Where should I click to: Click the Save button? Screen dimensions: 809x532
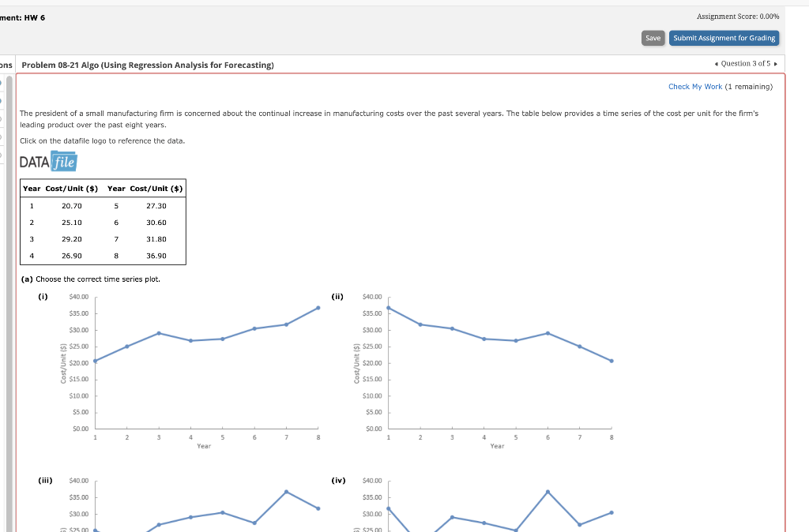(653, 37)
